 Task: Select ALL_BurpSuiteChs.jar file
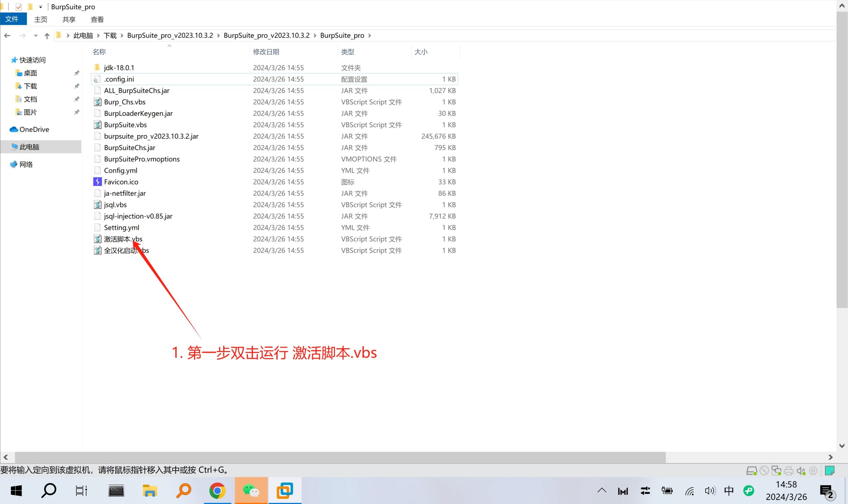pyautogui.click(x=136, y=90)
